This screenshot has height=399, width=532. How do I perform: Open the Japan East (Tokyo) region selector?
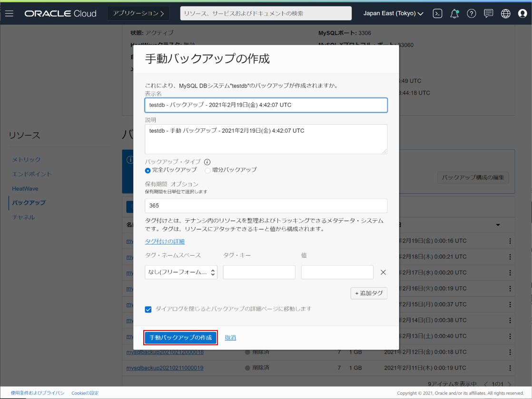393,13
